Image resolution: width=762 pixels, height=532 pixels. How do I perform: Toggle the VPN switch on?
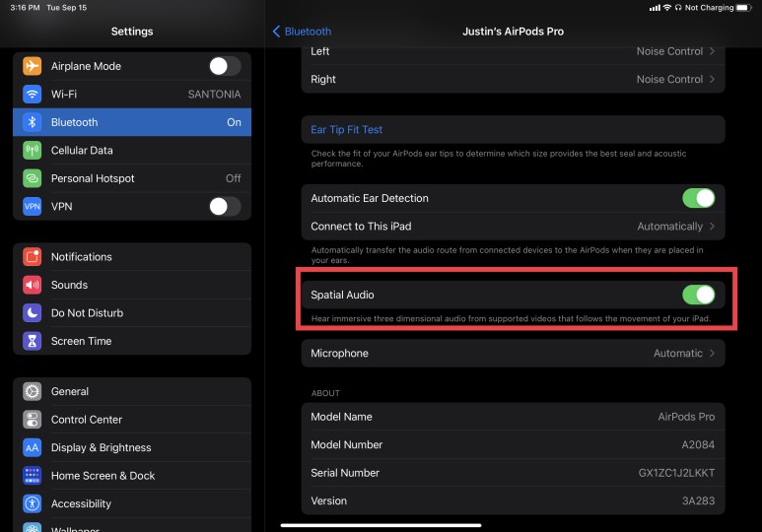click(225, 207)
